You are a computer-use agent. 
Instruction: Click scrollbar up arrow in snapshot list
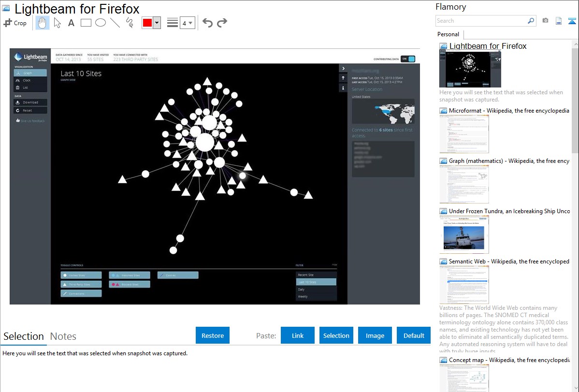[575, 44]
